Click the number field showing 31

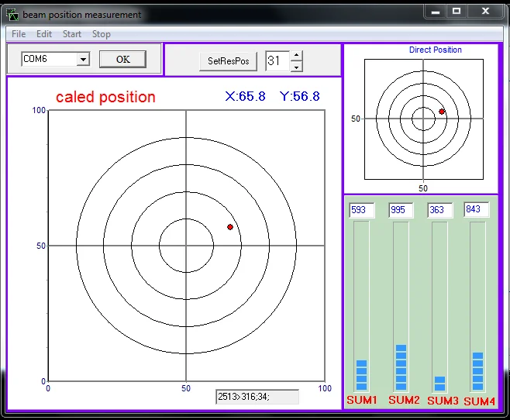point(276,60)
